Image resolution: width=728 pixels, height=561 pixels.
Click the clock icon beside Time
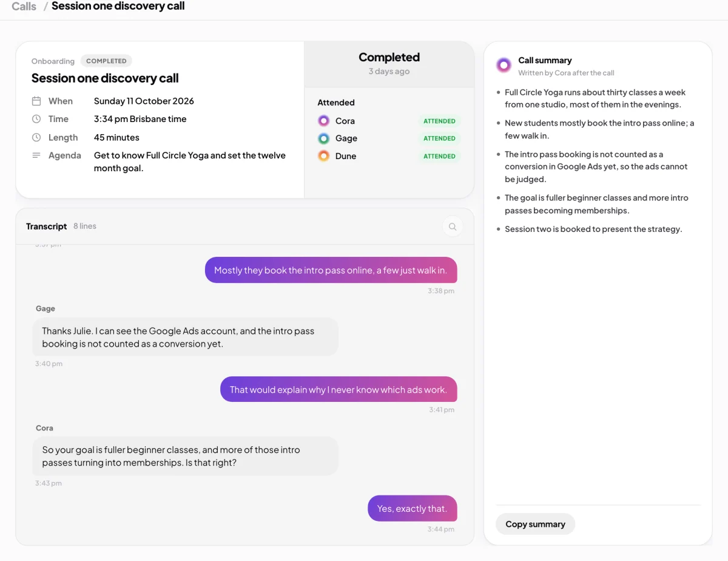point(36,119)
